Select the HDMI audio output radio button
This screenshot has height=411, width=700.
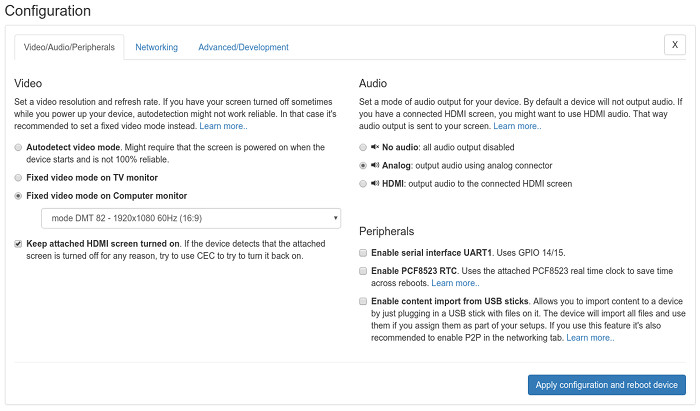tap(363, 184)
